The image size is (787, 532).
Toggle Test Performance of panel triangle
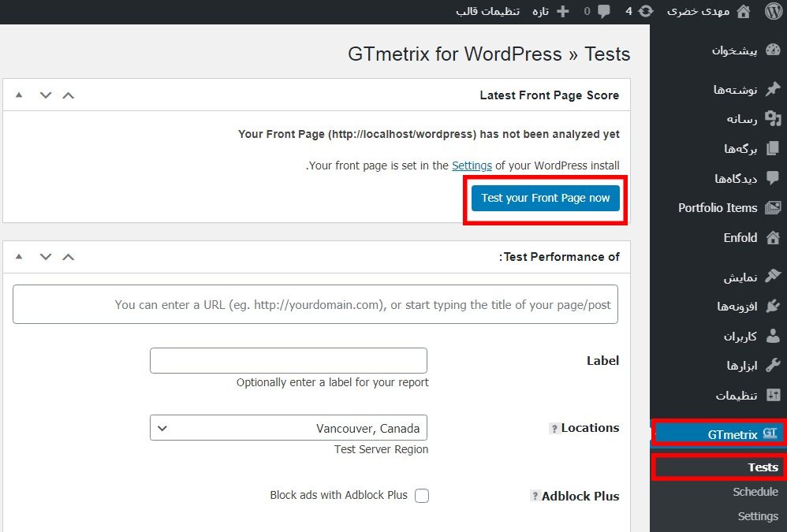coord(19,257)
